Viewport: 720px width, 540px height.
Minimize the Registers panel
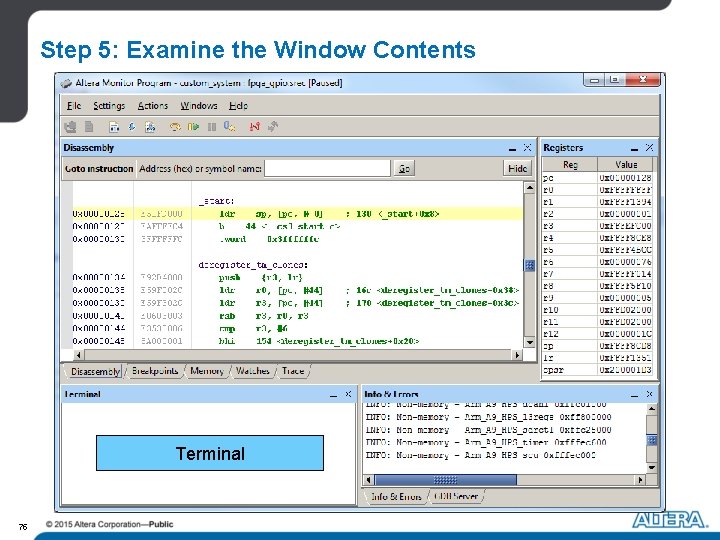[634, 148]
